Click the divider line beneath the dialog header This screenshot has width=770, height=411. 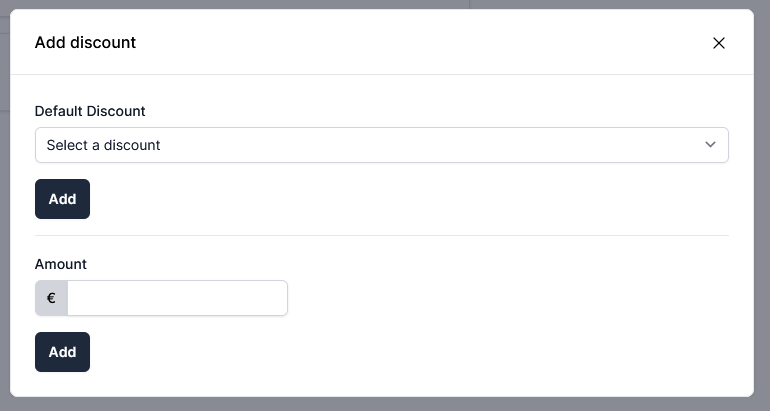click(381, 74)
